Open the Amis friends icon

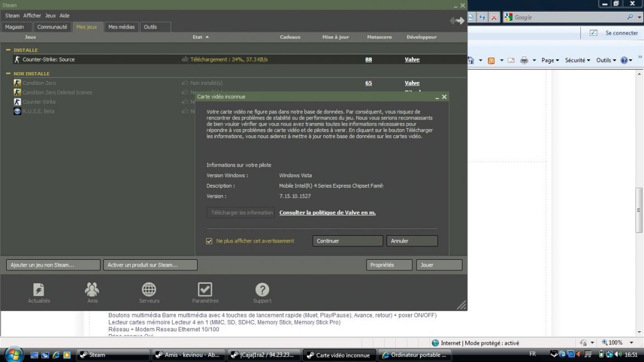coord(92,289)
